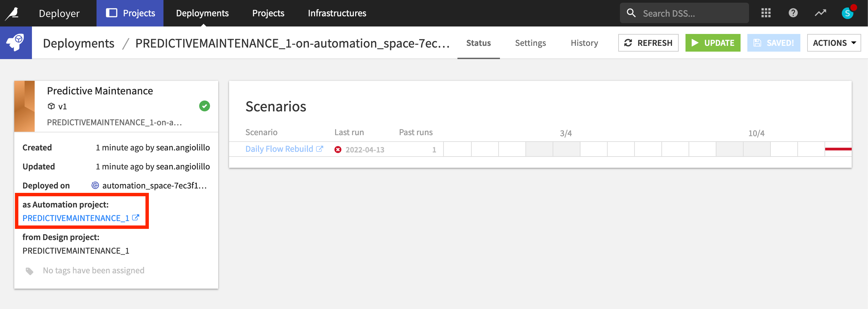Open external link beside PREDICTIVEMAINTENANCE_1
The height and width of the screenshot is (309, 868).
pyautogui.click(x=136, y=218)
